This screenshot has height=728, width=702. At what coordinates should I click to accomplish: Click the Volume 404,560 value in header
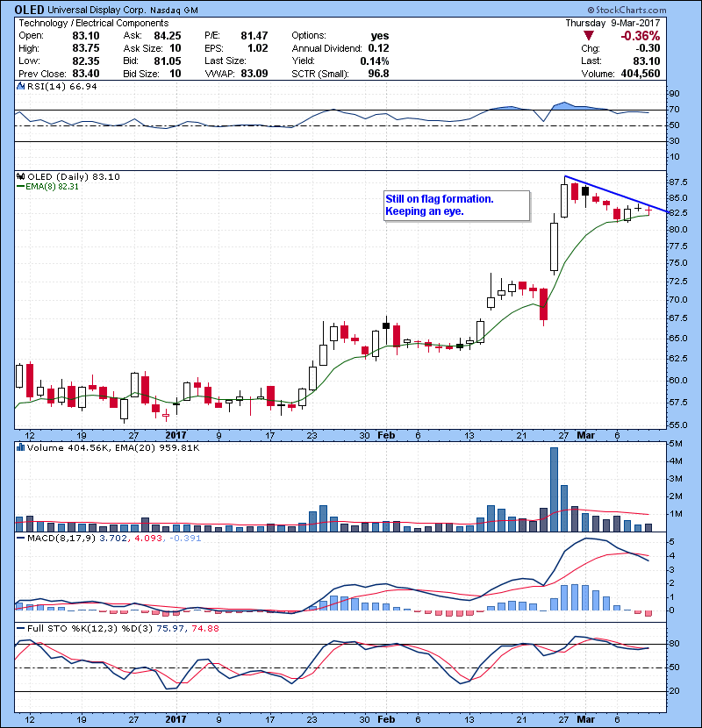click(x=641, y=74)
